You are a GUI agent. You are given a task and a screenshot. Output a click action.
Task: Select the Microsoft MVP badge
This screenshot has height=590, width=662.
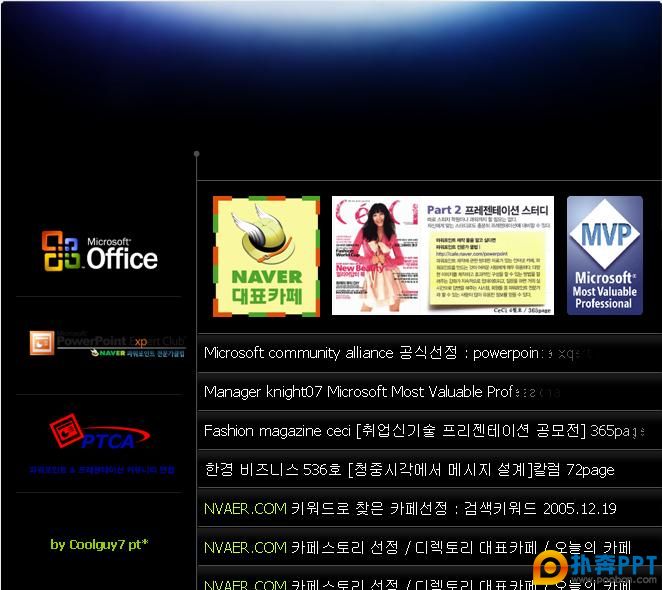[605, 256]
